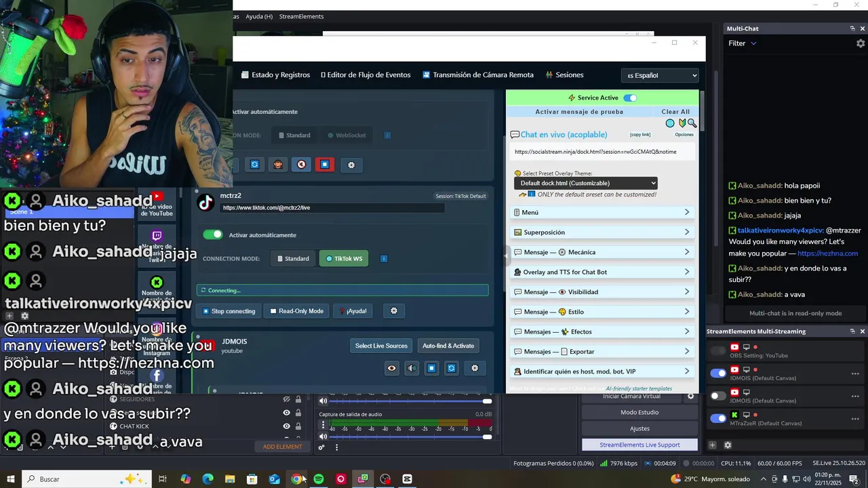
Task: Toggle visibility of the CHAT KICK source
Action: (x=287, y=426)
